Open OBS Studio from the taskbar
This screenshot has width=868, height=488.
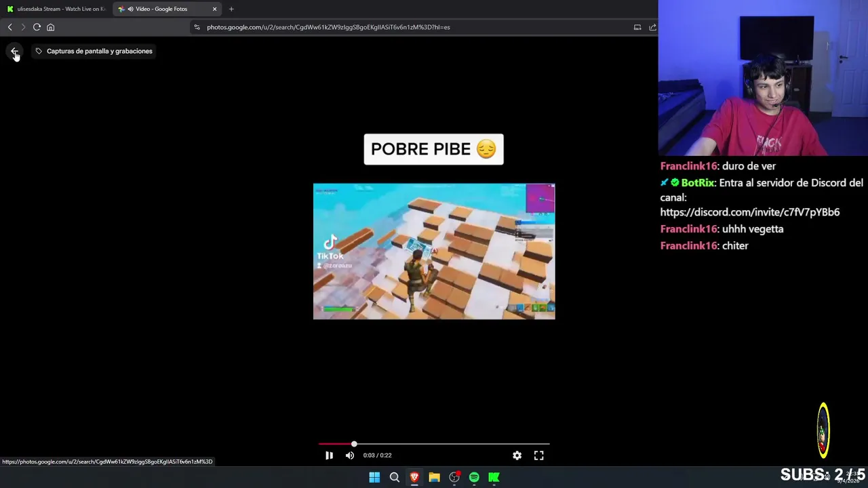pyautogui.click(x=454, y=477)
